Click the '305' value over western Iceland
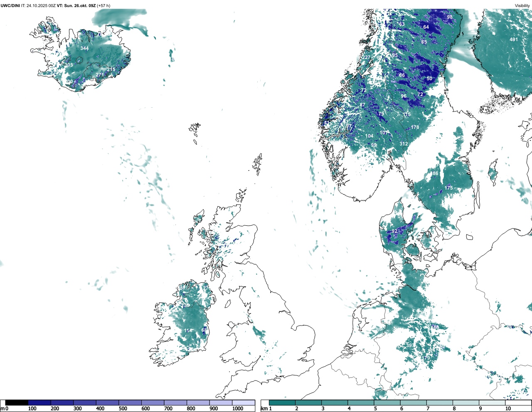532x412 pixels. [69, 65]
